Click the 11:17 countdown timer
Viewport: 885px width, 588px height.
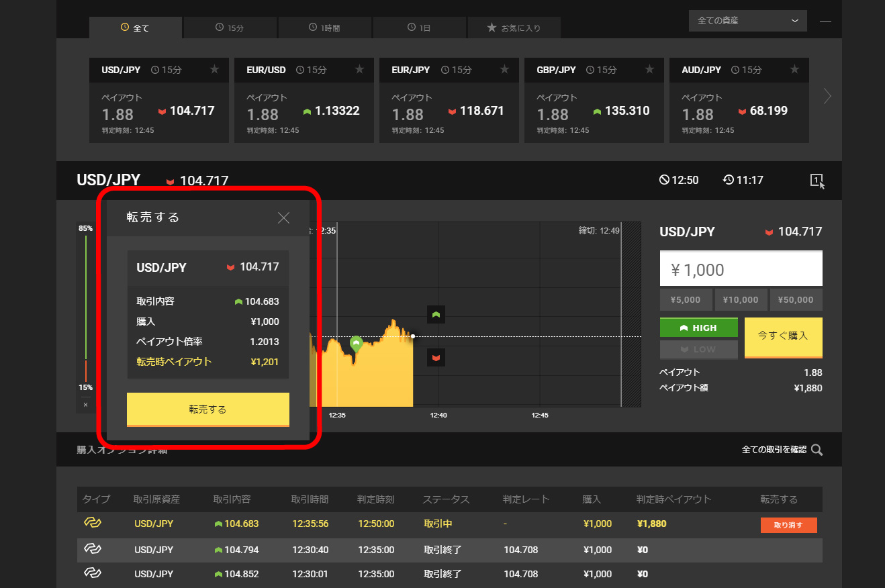point(743,180)
